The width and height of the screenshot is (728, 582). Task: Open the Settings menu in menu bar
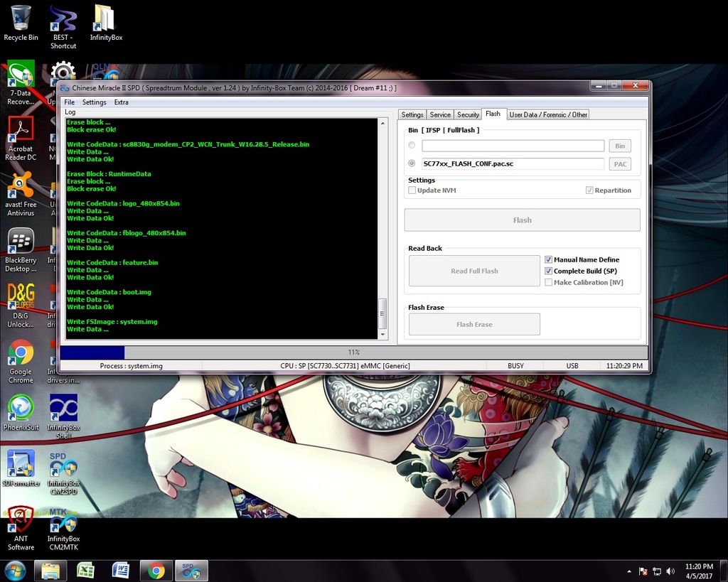(x=95, y=102)
